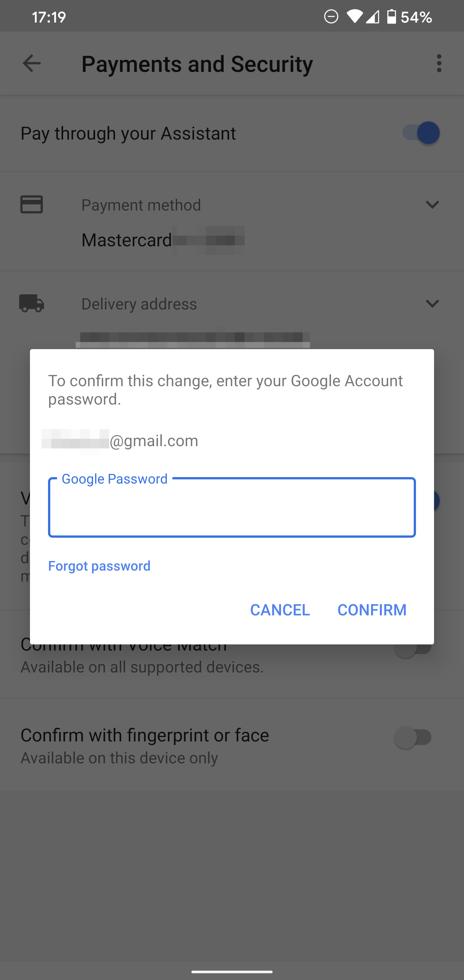This screenshot has width=464, height=980.
Task: Tap the Wi-Fi status icon
Action: [x=354, y=17]
